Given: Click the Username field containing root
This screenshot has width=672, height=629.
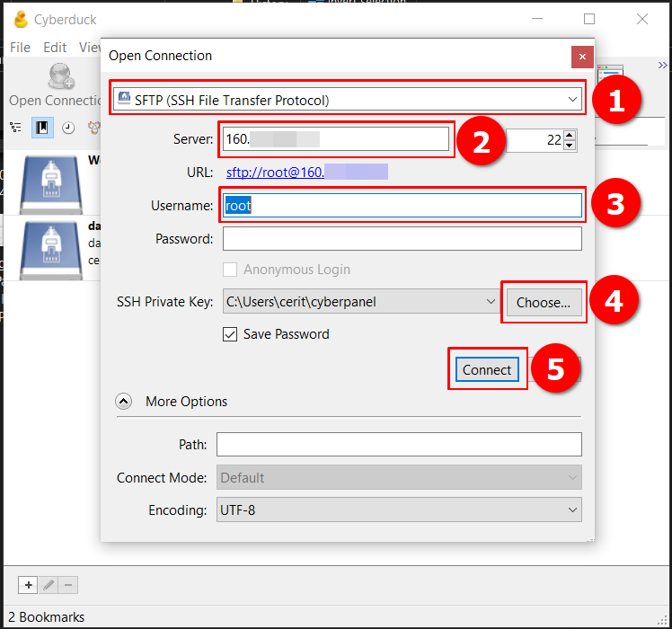Looking at the screenshot, I should click(x=402, y=206).
